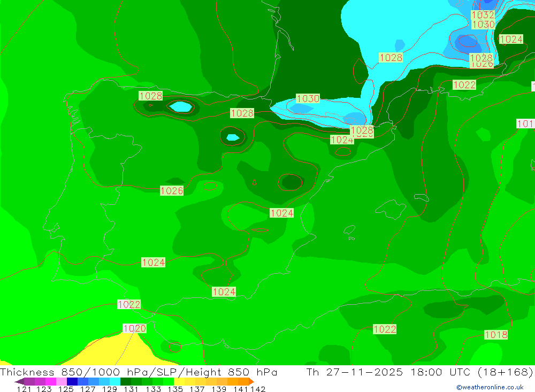Click the legend value 142
The width and height of the screenshot is (535, 392).
[258, 389]
